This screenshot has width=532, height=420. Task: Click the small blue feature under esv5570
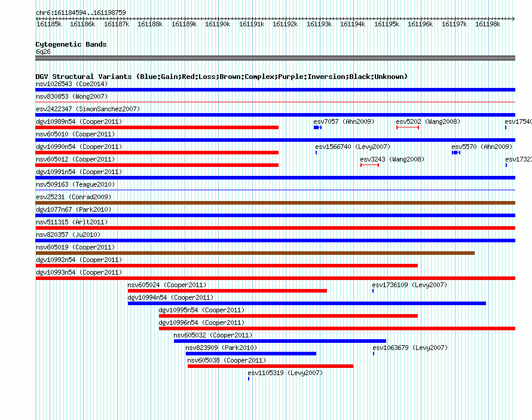point(456,153)
